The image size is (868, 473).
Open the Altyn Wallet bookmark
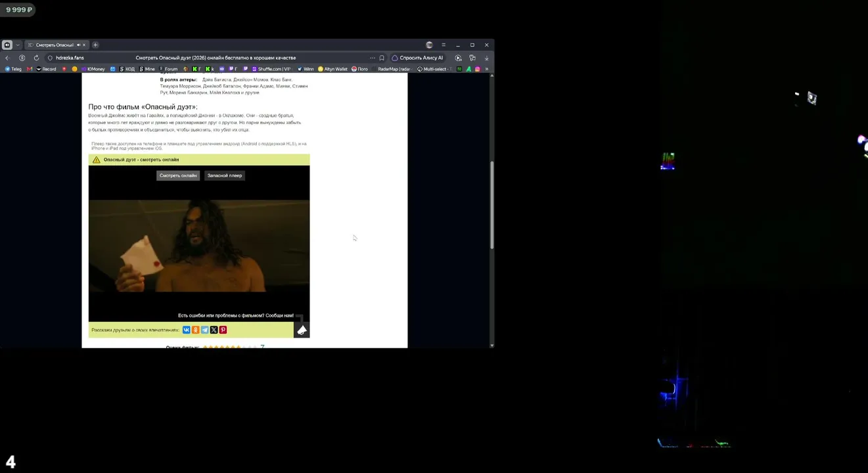[333, 69]
